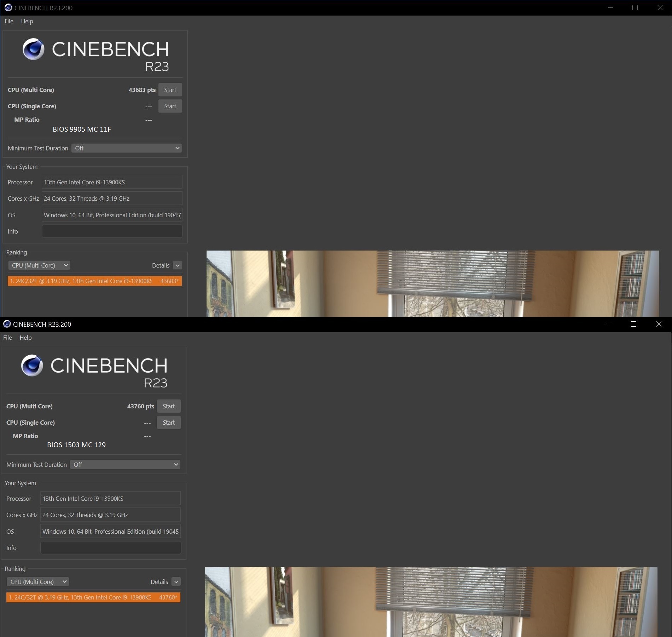Start Single Core test in bottom window
The image size is (672, 637).
coord(169,423)
